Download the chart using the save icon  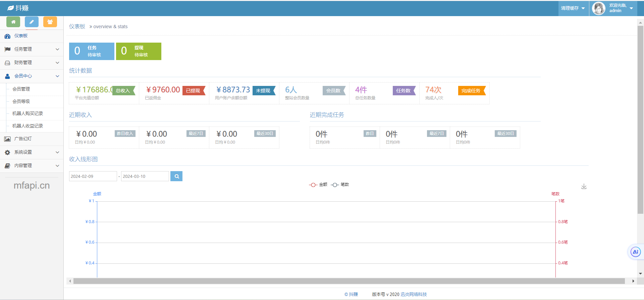584,187
